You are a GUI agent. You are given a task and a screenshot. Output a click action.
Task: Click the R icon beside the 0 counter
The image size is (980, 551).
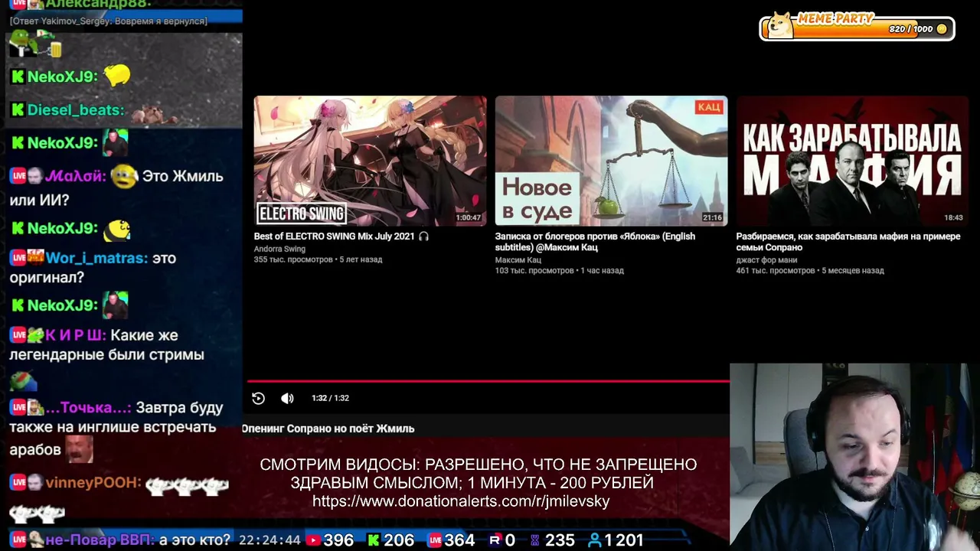[495, 540]
